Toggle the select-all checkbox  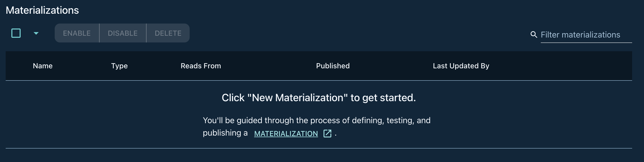[x=16, y=33]
